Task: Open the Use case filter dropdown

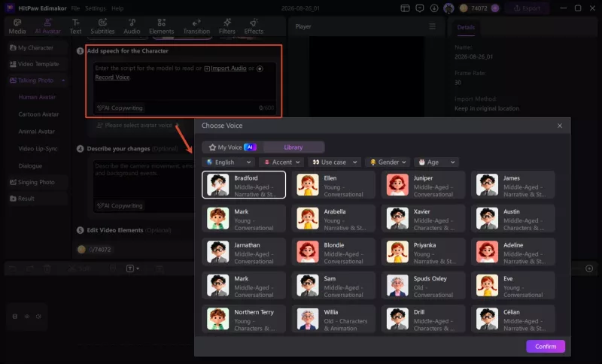Action: 335,162
